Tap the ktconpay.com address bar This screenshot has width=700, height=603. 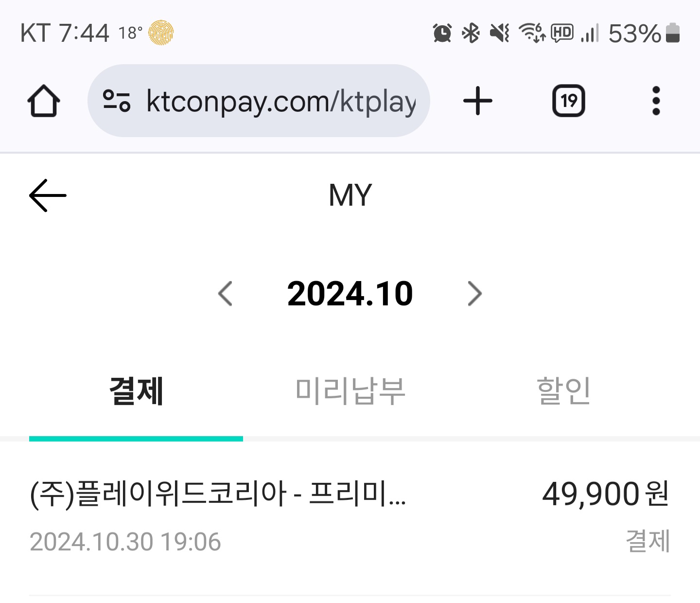281,101
